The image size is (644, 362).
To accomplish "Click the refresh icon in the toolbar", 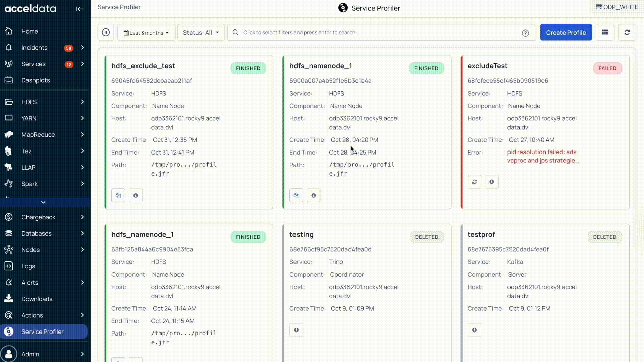I will click(627, 33).
